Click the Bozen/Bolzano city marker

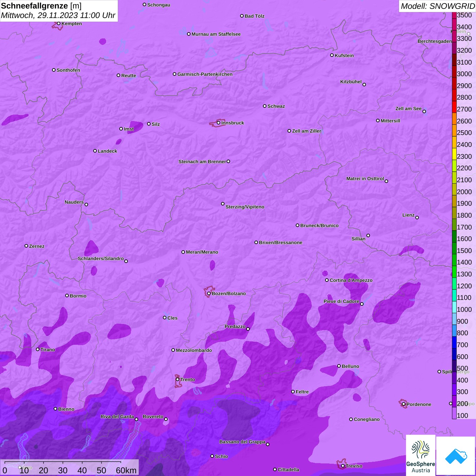point(209,293)
